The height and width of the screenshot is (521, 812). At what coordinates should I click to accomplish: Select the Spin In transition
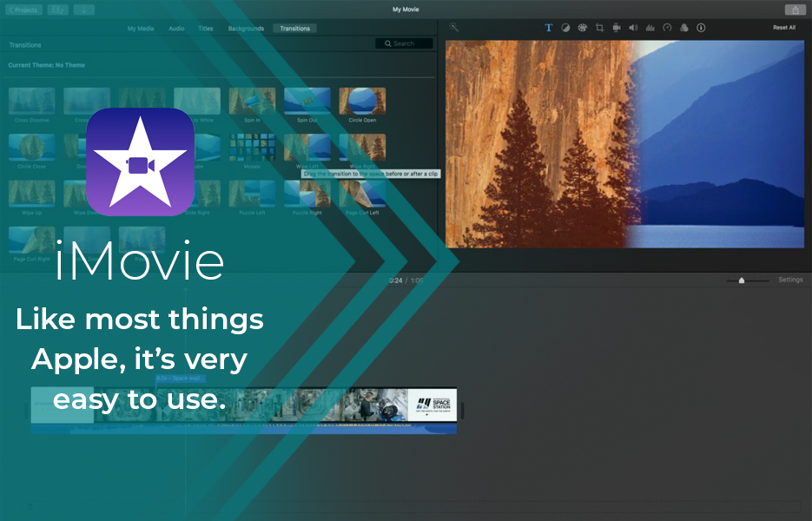click(x=252, y=101)
